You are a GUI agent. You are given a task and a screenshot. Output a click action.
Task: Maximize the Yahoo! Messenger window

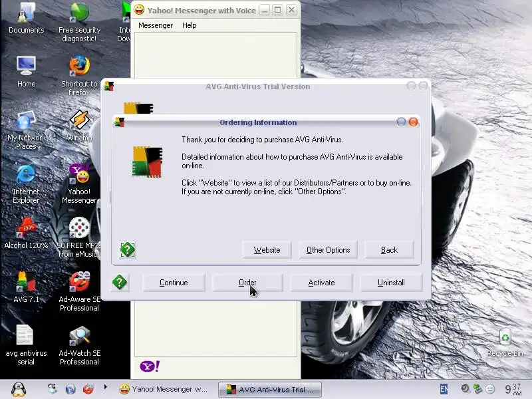pos(277,10)
